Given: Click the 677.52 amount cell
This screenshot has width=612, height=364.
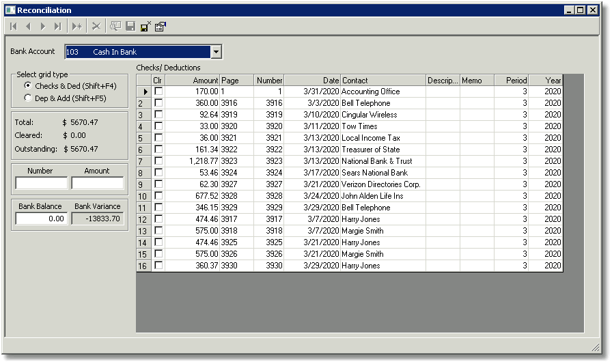Looking at the screenshot, I should point(193,196).
